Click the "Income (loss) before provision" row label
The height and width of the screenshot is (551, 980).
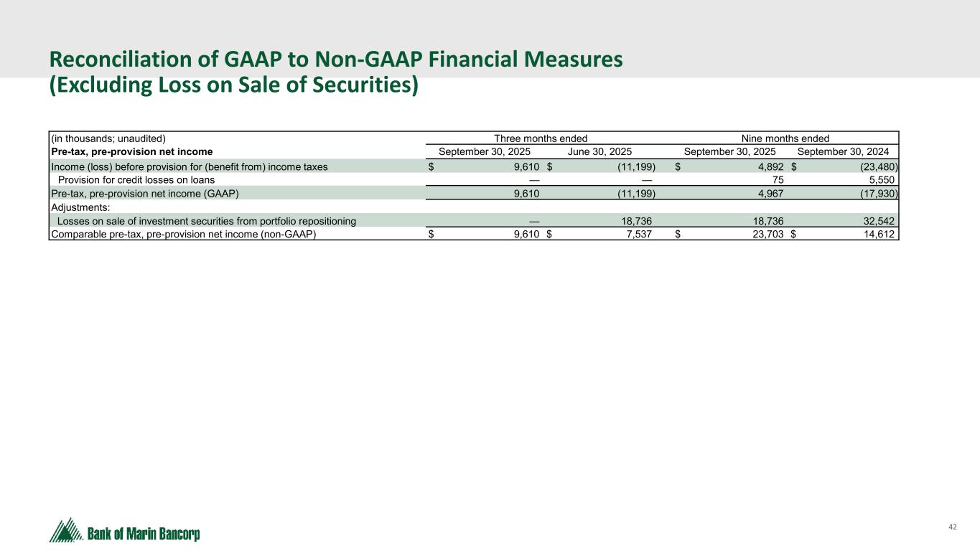click(x=189, y=166)
